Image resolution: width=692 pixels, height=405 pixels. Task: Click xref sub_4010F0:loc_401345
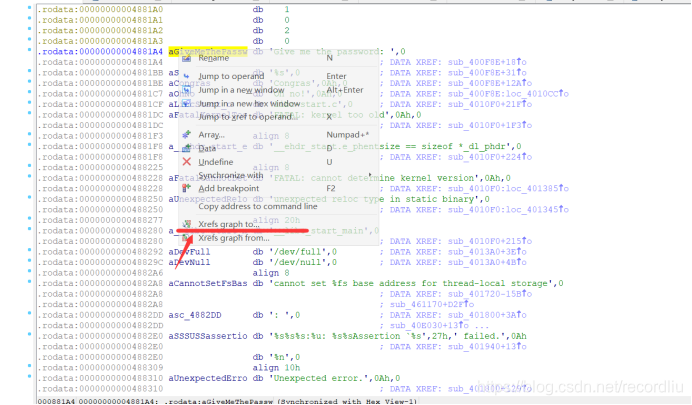point(508,210)
